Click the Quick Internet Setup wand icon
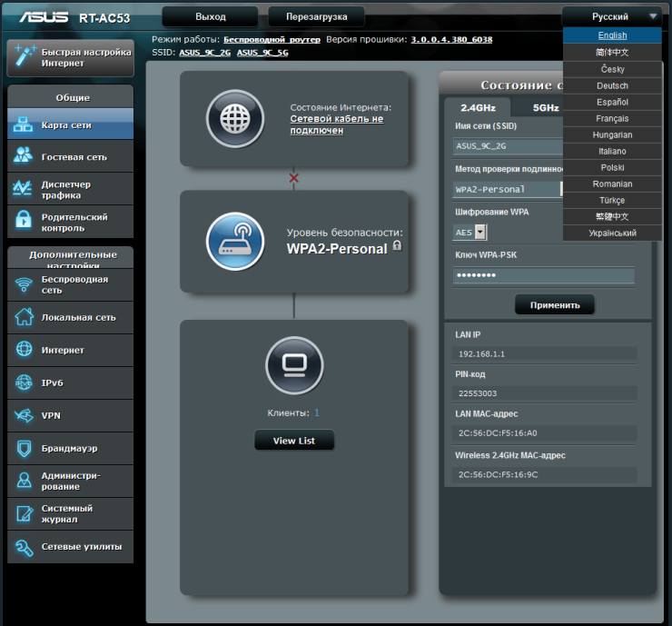672x626 pixels. 24,56
